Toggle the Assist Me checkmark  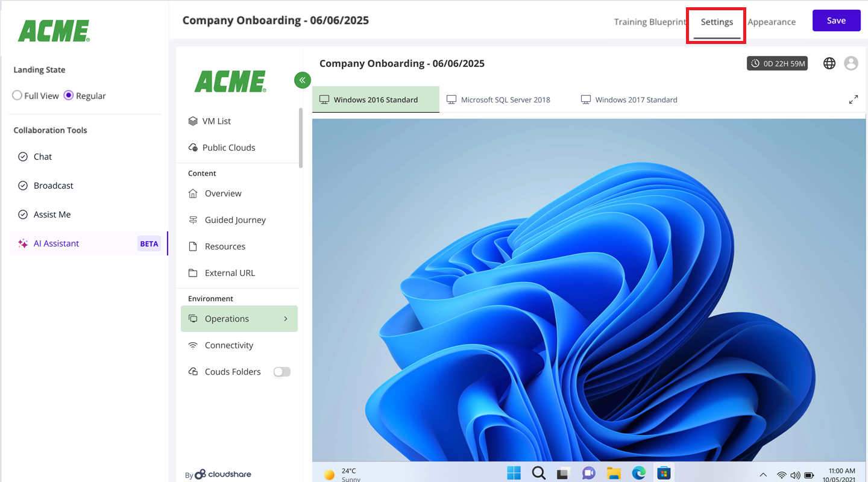[23, 214]
